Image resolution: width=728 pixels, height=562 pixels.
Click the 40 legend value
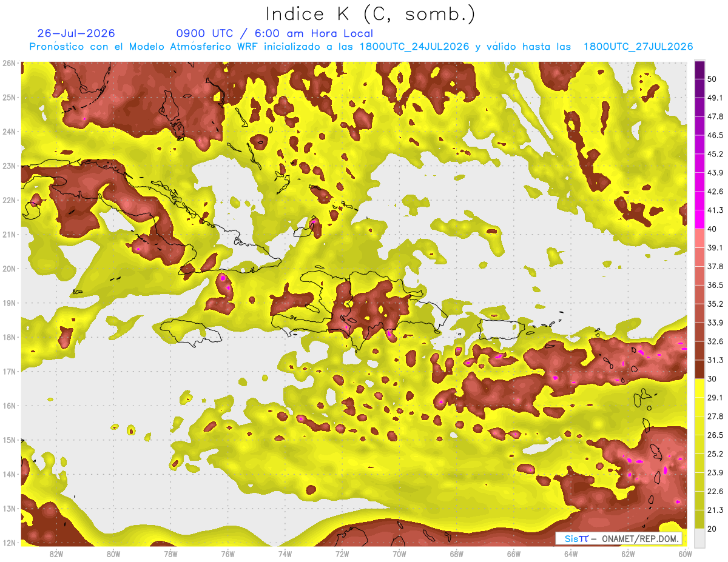pyautogui.click(x=712, y=229)
